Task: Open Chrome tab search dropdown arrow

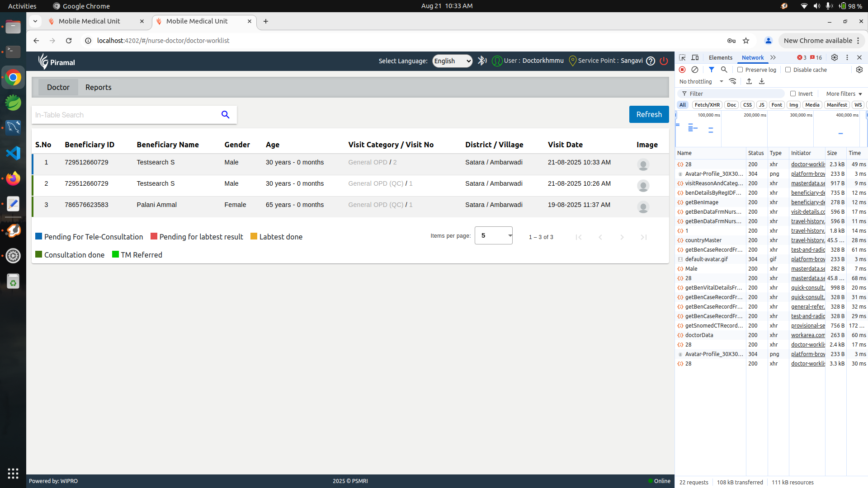Action: coord(35,21)
